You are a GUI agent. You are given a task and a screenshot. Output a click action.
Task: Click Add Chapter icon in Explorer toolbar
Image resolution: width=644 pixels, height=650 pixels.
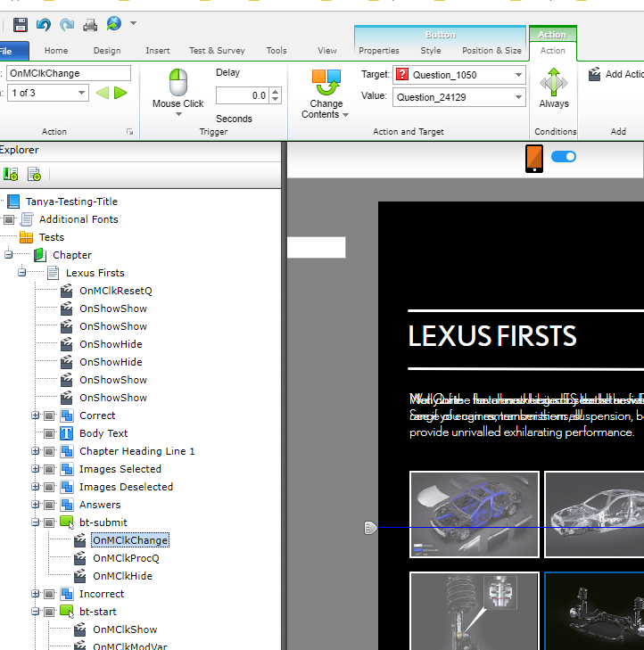[x=11, y=174]
